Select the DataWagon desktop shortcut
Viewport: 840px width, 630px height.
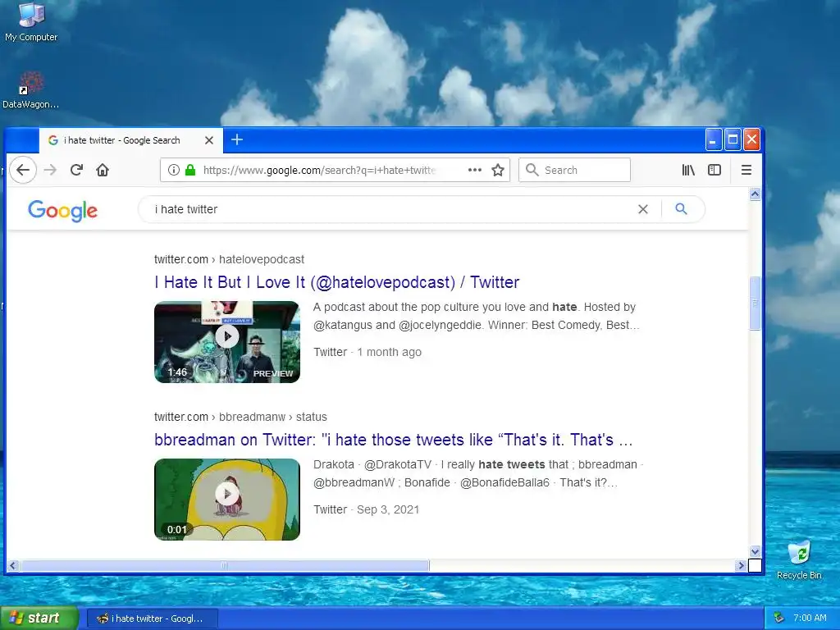pos(30,90)
